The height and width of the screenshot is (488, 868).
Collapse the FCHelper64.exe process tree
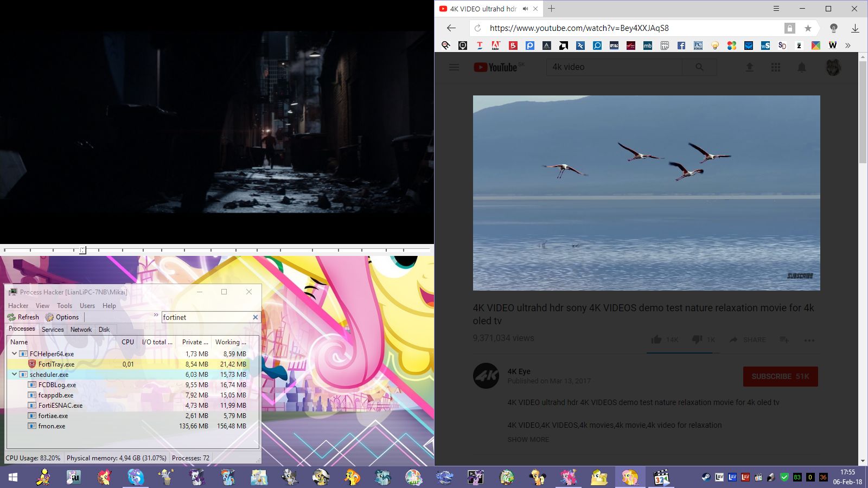tap(15, 354)
